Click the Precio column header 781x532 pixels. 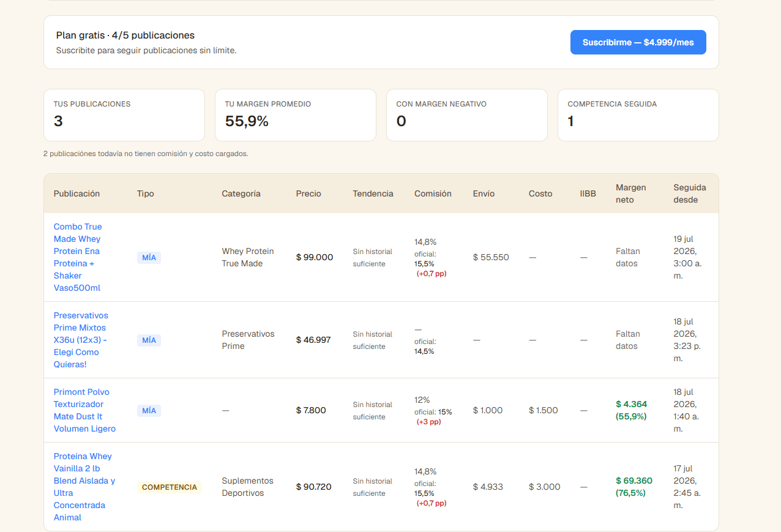308,193
